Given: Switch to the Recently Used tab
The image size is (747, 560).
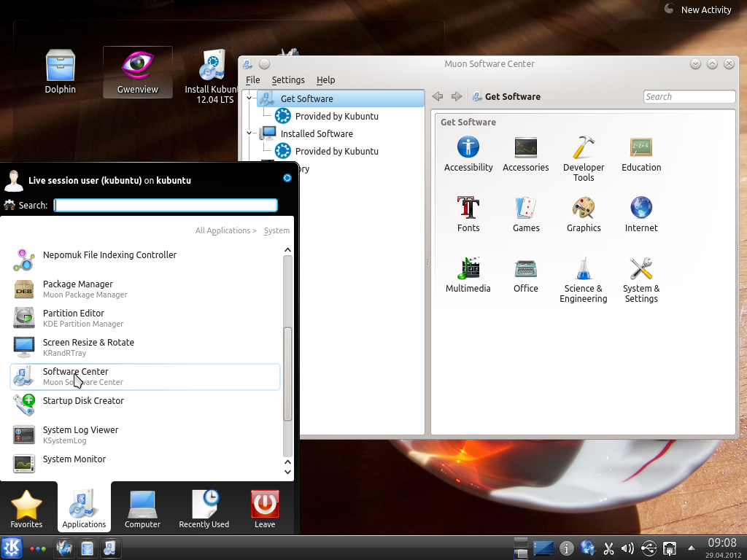Looking at the screenshot, I should click(204, 508).
